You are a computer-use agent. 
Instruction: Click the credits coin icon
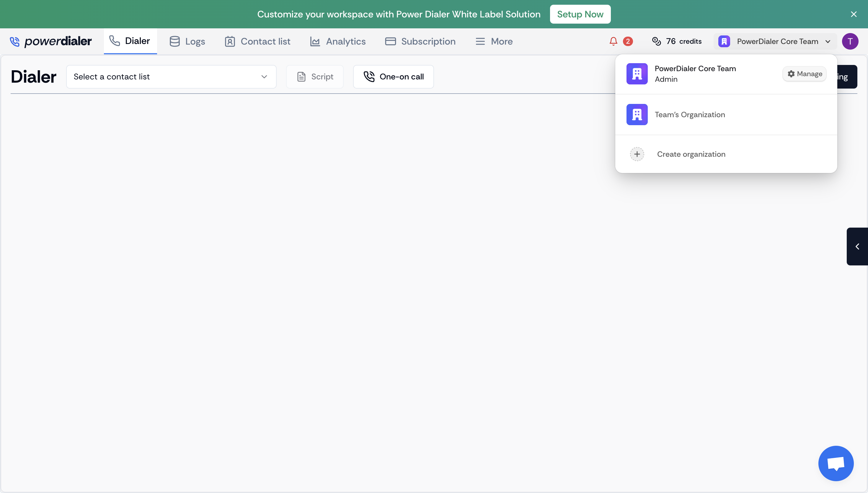(657, 41)
